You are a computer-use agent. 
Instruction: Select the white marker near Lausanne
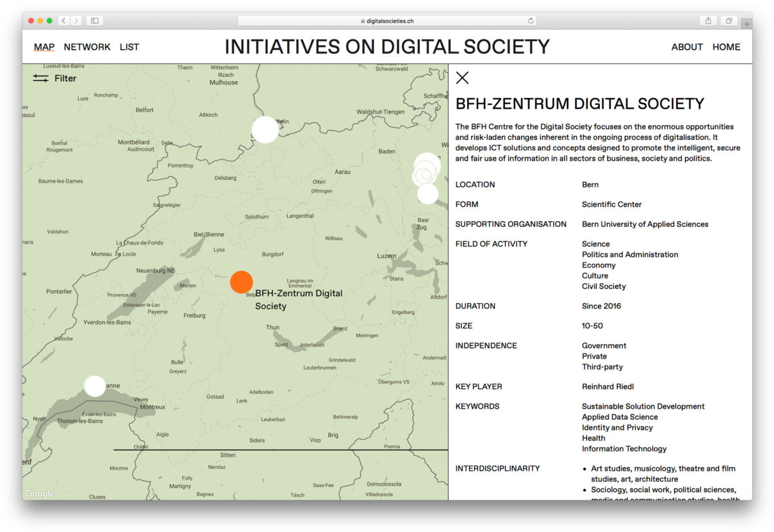click(x=95, y=386)
